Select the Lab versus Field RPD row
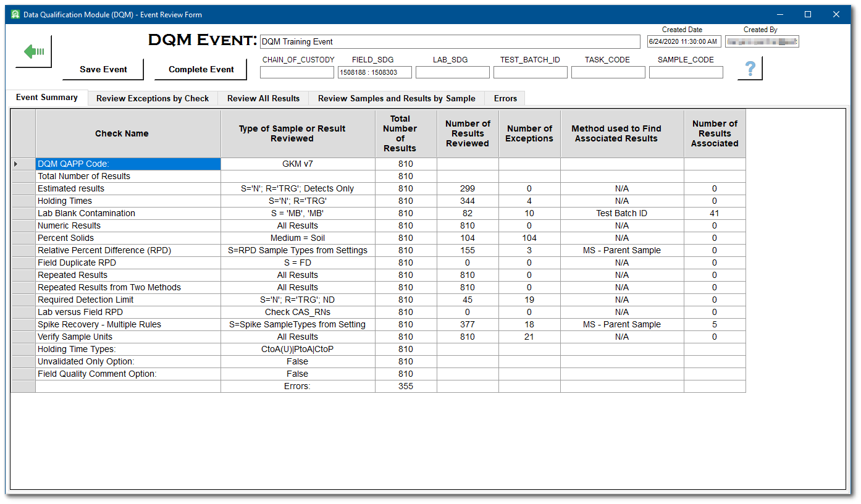This screenshot has height=504, width=861. (378, 312)
